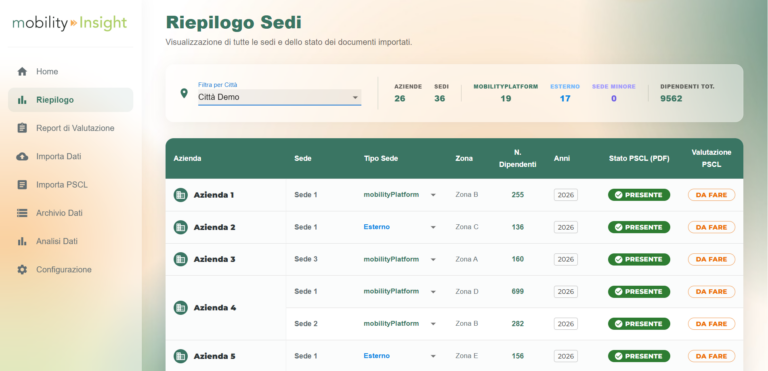Click the Archivio Dati list icon

point(22,213)
